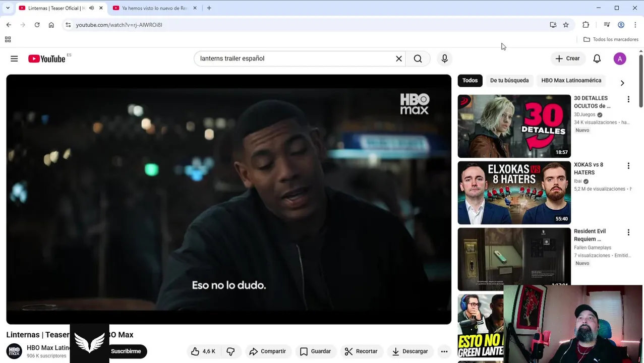Close the Ya hemos visto browser tab

tap(195, 8)
